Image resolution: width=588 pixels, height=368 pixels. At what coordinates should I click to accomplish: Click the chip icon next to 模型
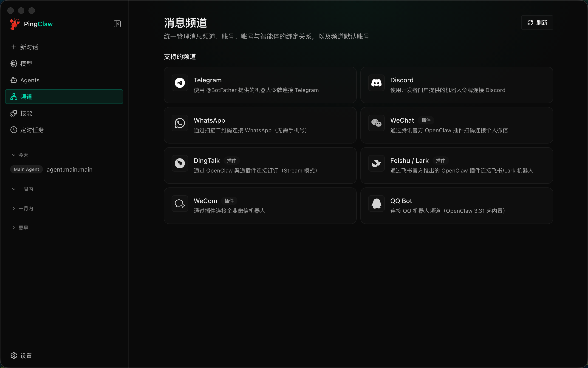click(14, 63)
